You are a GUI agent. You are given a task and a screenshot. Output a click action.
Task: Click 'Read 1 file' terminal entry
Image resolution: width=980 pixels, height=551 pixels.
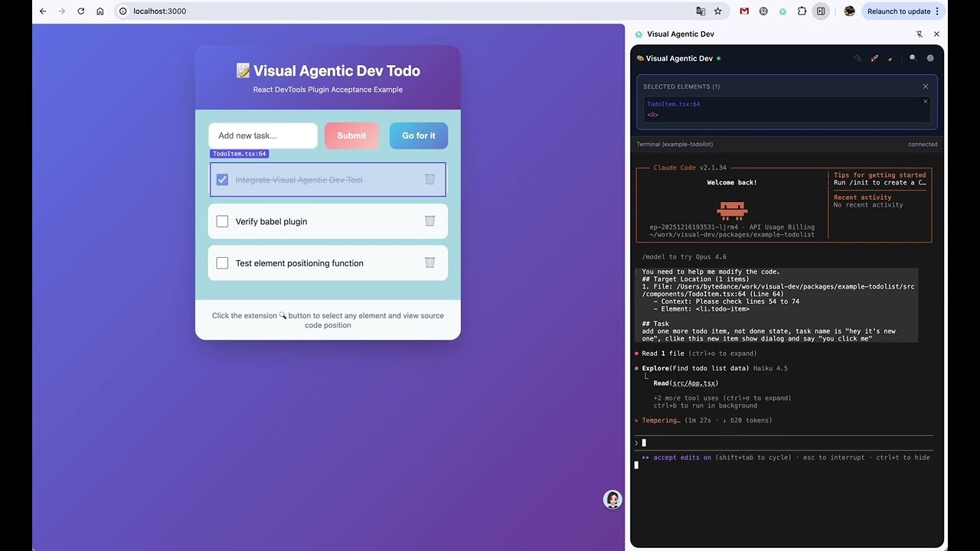point(699,354)
